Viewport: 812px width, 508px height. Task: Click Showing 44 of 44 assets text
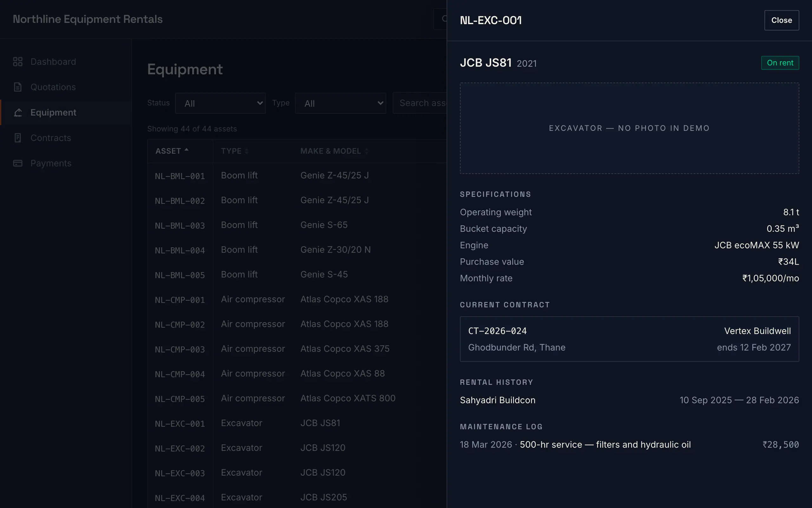click(x=192, y=129)
